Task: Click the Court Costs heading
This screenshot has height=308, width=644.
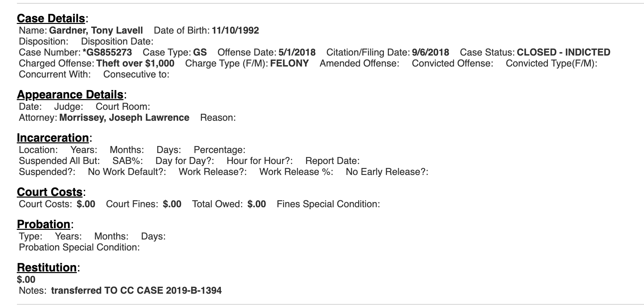Action: coord(50,192)
